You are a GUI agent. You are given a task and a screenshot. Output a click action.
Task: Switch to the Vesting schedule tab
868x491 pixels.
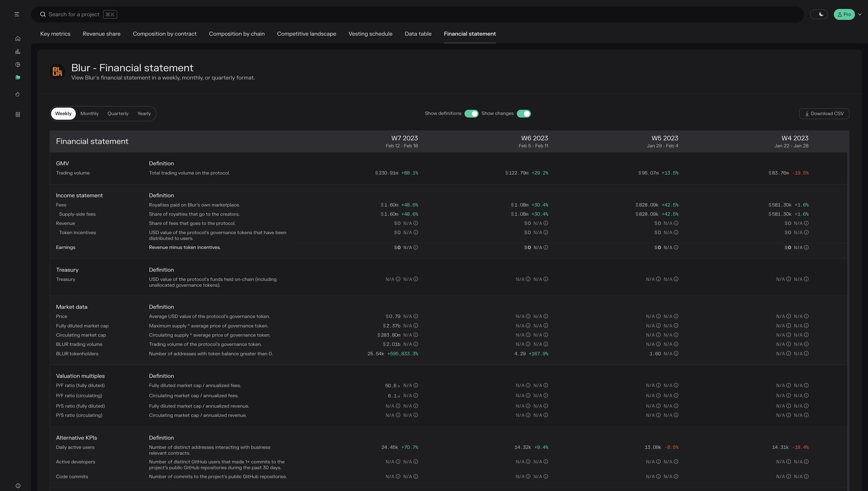coord(370,33)
